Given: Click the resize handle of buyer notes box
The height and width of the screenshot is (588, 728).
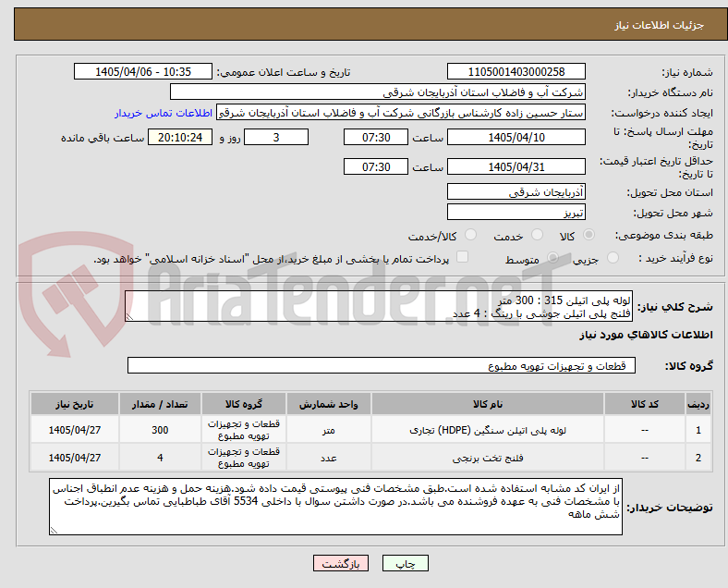Looking at the screenshot, I should [54, 530].
